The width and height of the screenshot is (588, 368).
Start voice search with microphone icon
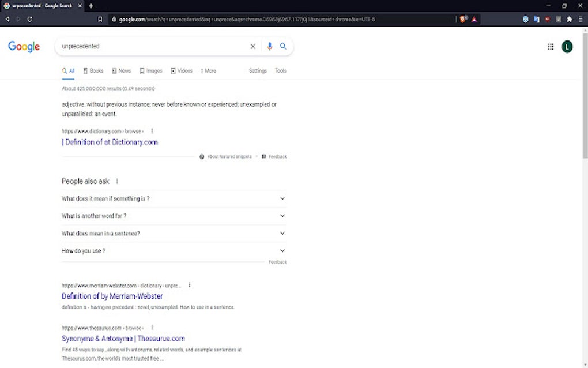coord(270,46)
